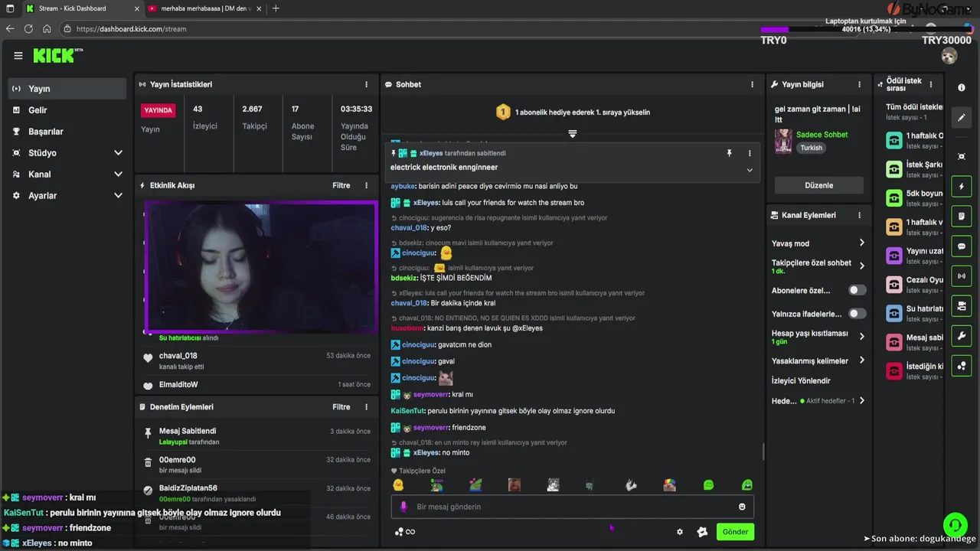The image size is (980, 551).
Task: Open emoji picker in message box
Action: [742, 507]
